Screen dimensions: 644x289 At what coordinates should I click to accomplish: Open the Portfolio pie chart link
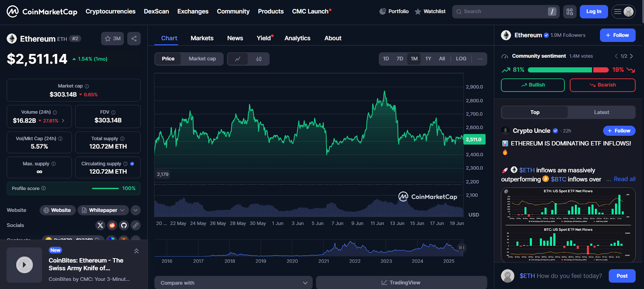coord(394,11)
